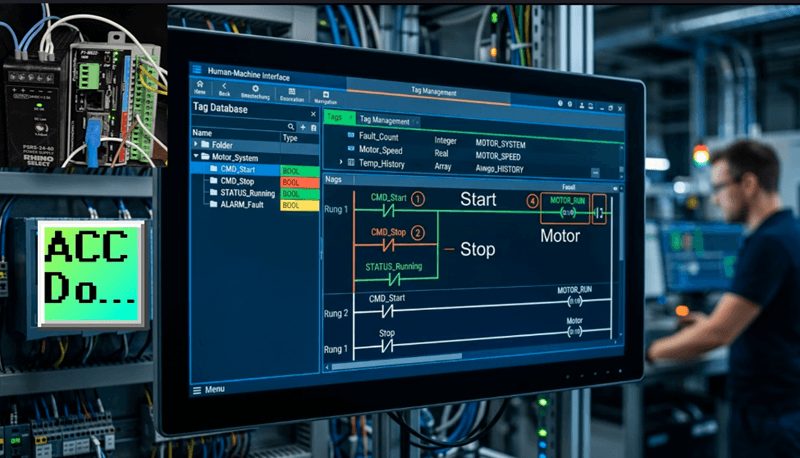Click the Temp_History tag name
Image resolution: width=800 pixels, height=458 pixels.
[382, 163]
